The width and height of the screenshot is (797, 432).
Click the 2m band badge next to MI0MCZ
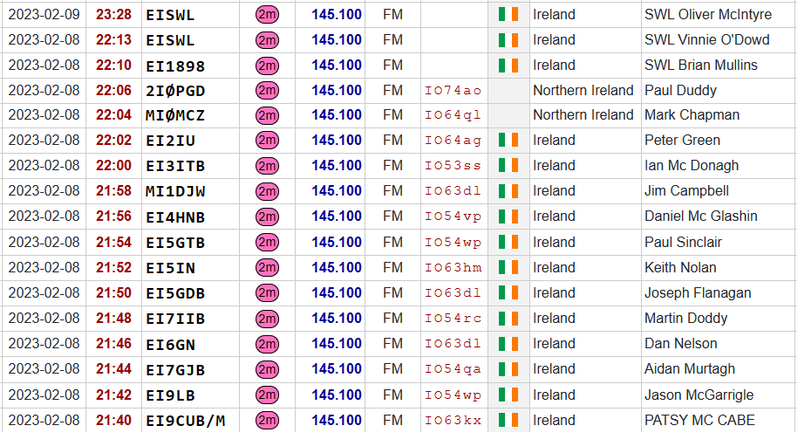tap(267, 115)
